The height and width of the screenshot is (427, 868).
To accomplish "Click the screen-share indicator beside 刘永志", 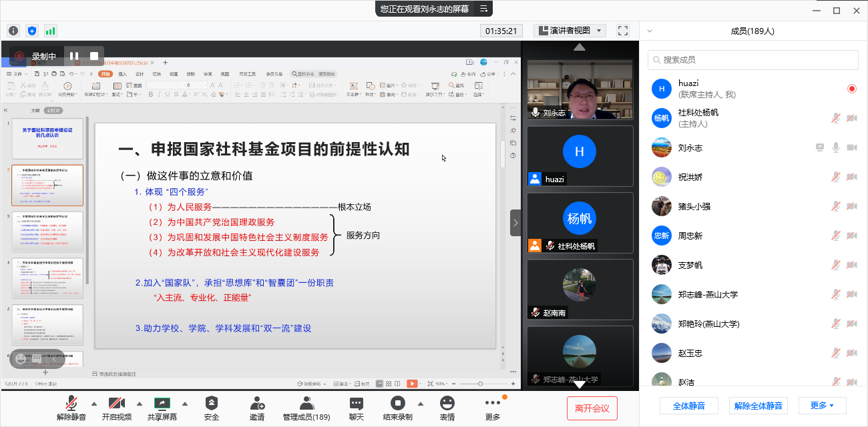I will [820, 147].
